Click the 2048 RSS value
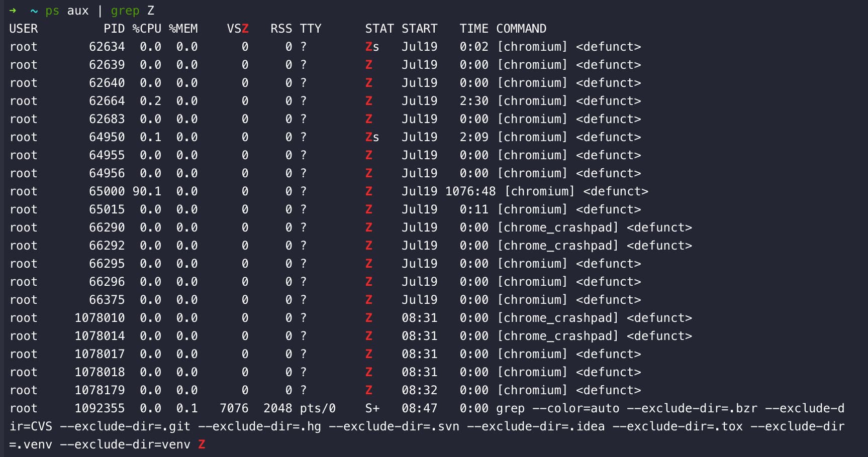Image resolution: width=868 pixels, height=457 pixels. (x=277, y=408)
